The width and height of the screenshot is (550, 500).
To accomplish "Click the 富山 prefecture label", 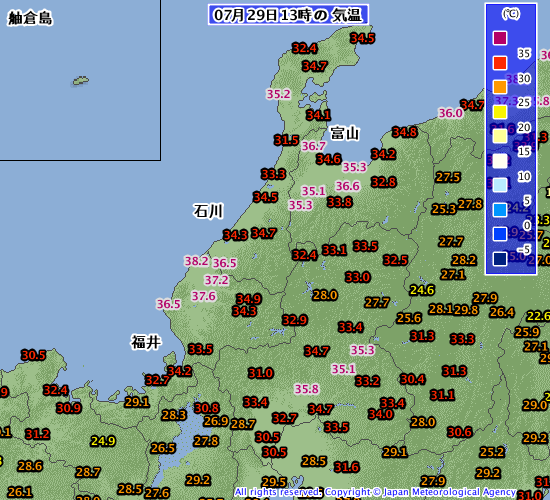I will point(345,133).
